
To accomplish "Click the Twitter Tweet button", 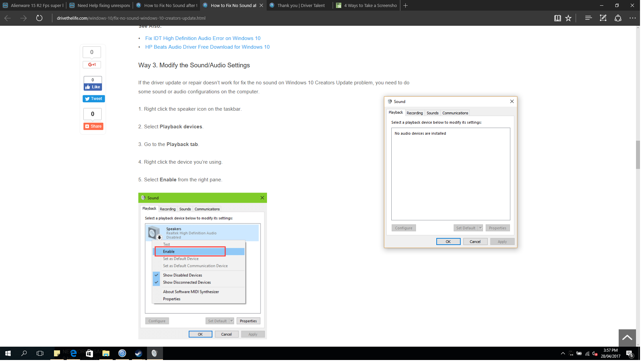I will pos(94,99).
